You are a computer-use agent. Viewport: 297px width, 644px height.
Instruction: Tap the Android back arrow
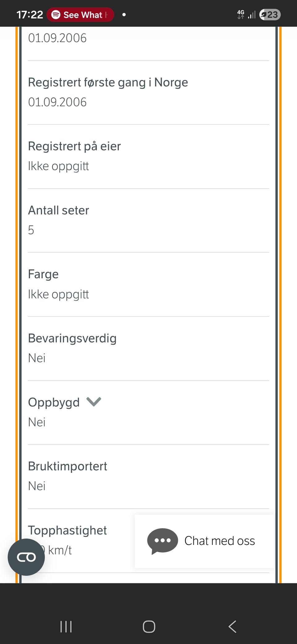[x=232, y=626]
